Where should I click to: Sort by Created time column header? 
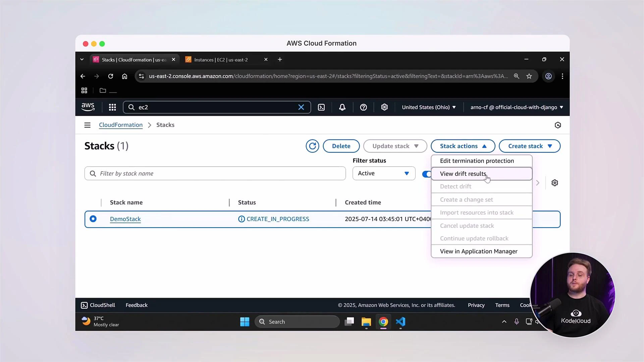pyautogui.click(x=363, y=202)
